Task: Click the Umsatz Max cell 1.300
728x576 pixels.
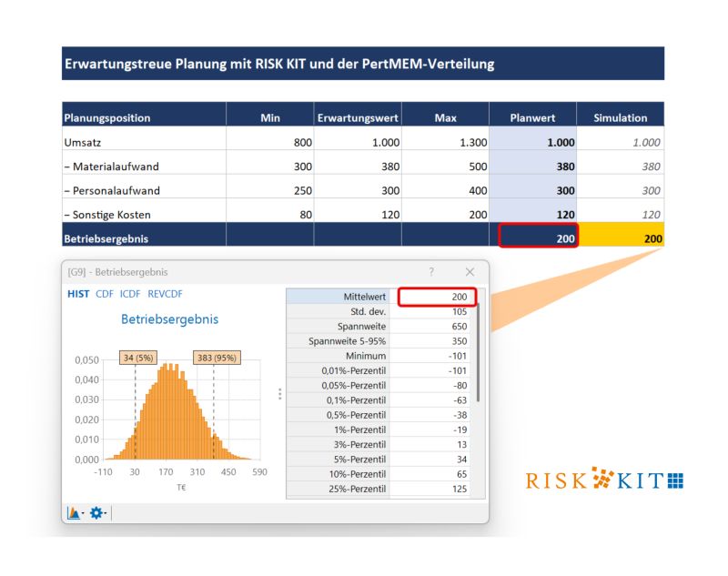Action: pyautogui.click(x=445, y=139)
